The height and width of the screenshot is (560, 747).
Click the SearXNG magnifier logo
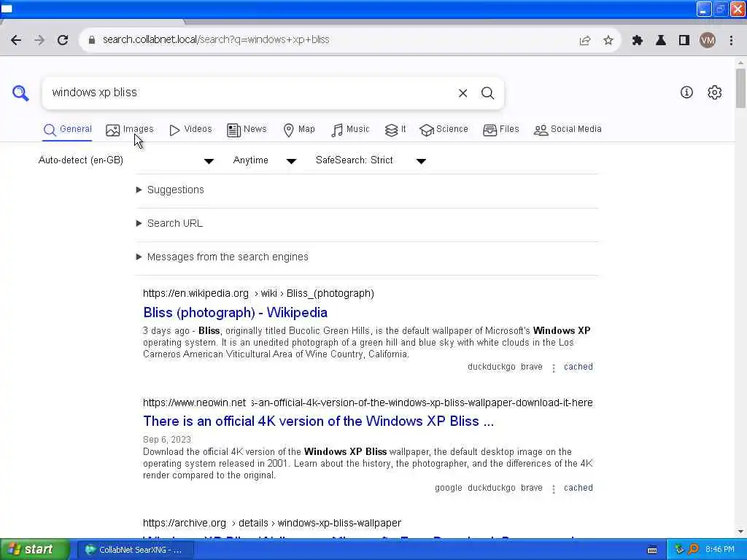click(20, 93)
